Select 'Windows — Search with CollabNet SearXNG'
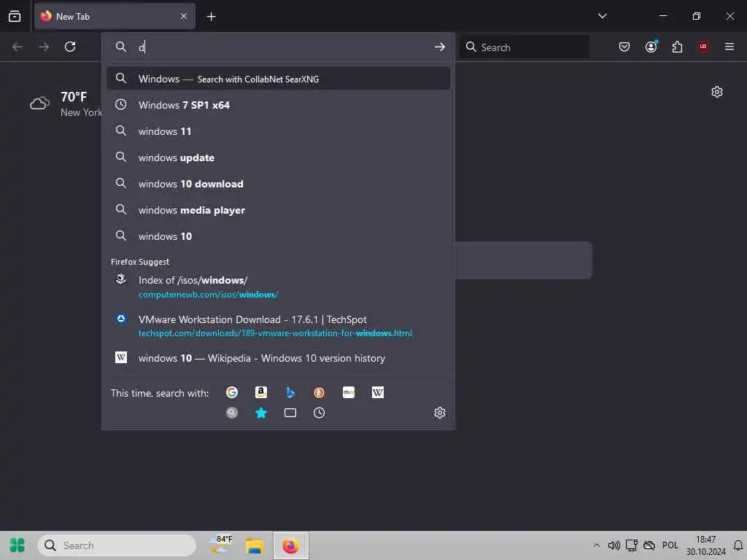This screenshot has width=747, height=560. pos(278,79)
